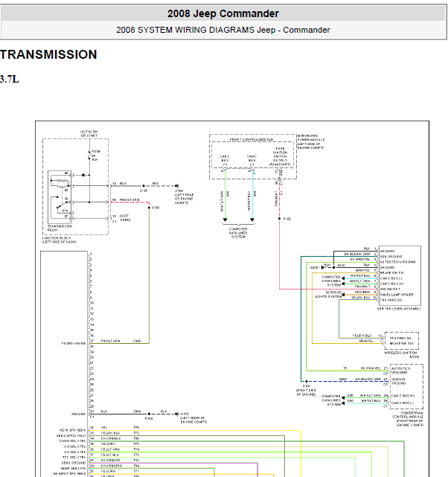
Task: Click the "Z904" circuit code
Action: pos(137,412)
